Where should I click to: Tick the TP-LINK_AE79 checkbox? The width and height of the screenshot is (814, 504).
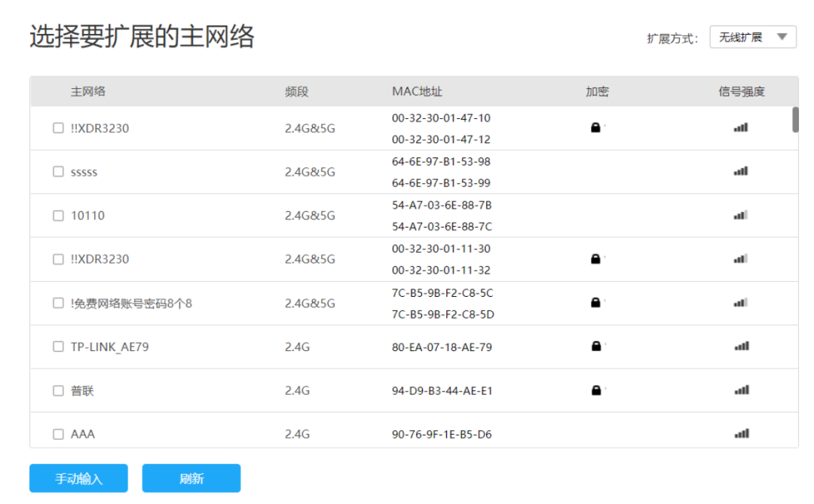click(x=58, y=347)
